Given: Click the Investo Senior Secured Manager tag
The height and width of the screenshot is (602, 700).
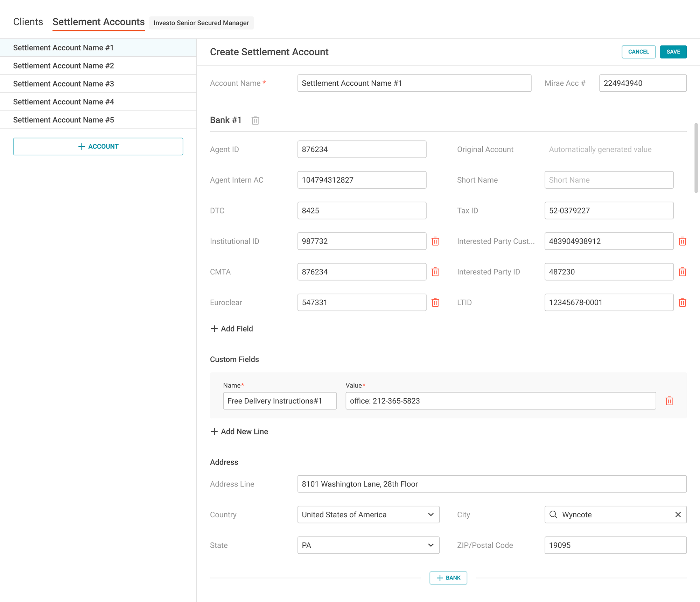Looking at the screenshot, I should (201, 23).
